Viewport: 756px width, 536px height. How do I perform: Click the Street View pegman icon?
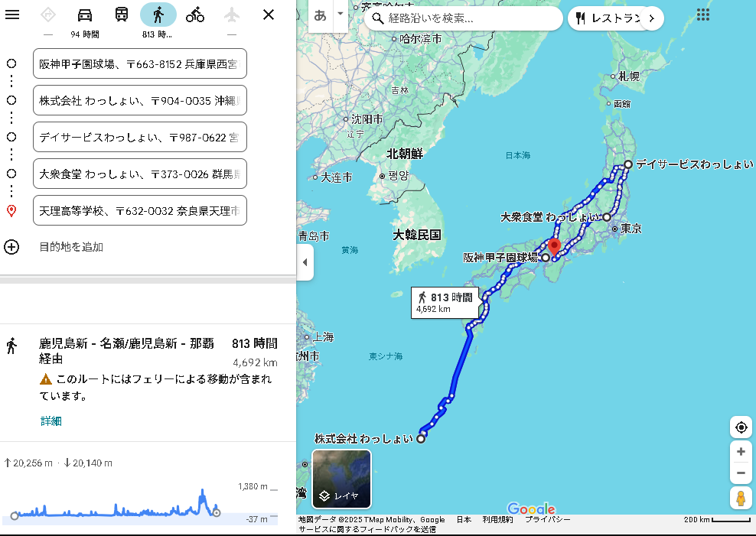click(741, 498)
